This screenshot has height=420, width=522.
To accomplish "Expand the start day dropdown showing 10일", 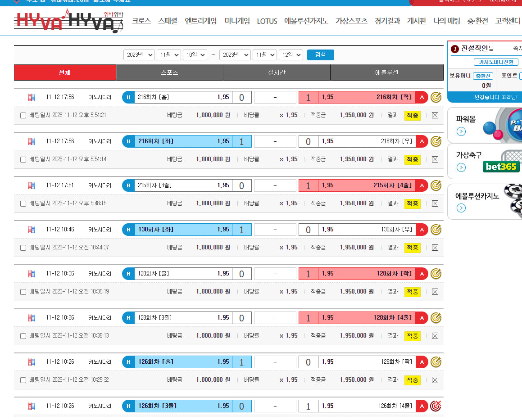I will (x=195, y=55).
